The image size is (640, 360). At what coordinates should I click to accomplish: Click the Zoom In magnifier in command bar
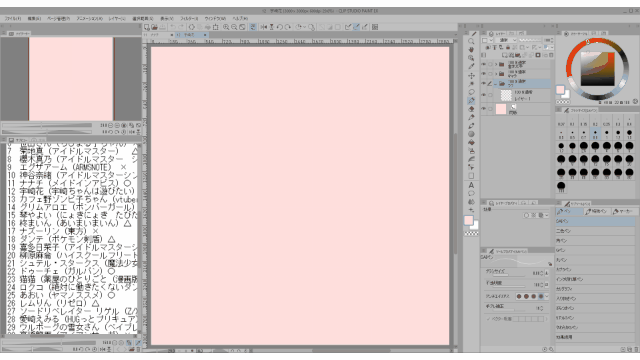[x=226, y=27]
